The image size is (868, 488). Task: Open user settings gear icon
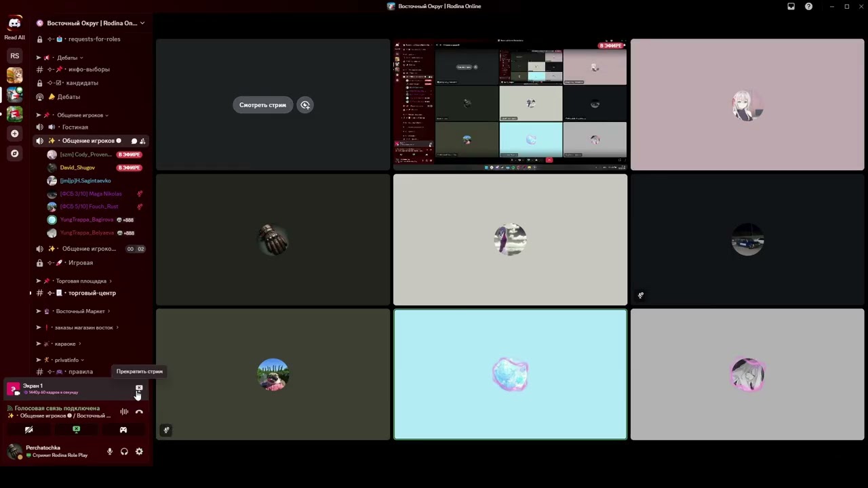tap(139, 451)
